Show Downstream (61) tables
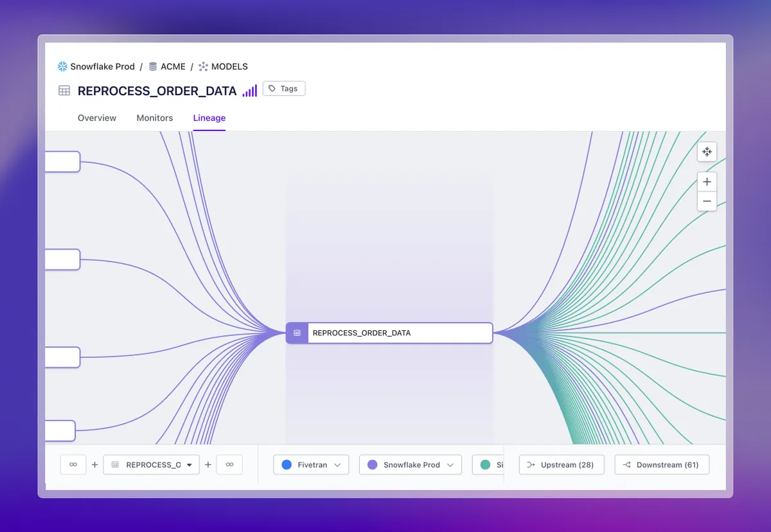 tap(662, 465)
